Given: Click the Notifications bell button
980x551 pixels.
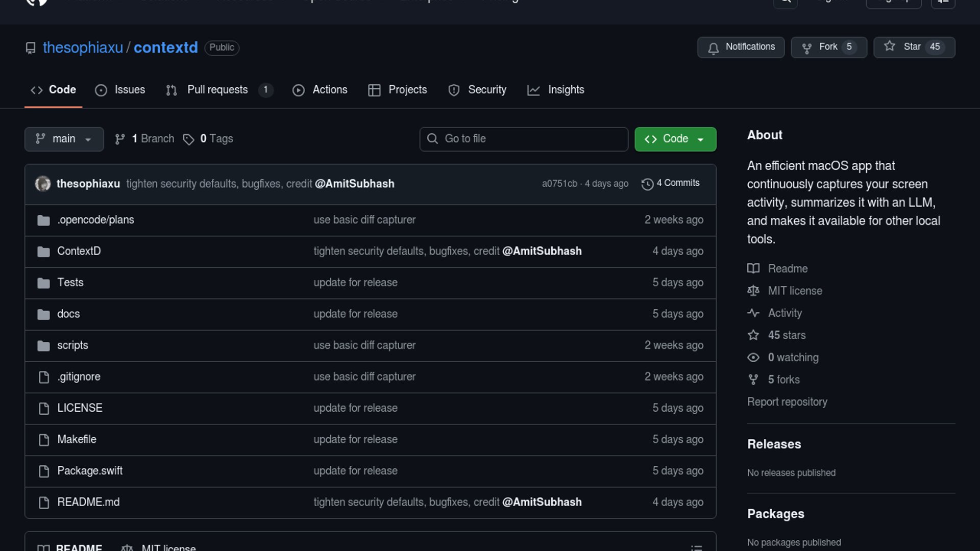Looking at the screenshot, I should pyautogui.click(x=741, y=47).
